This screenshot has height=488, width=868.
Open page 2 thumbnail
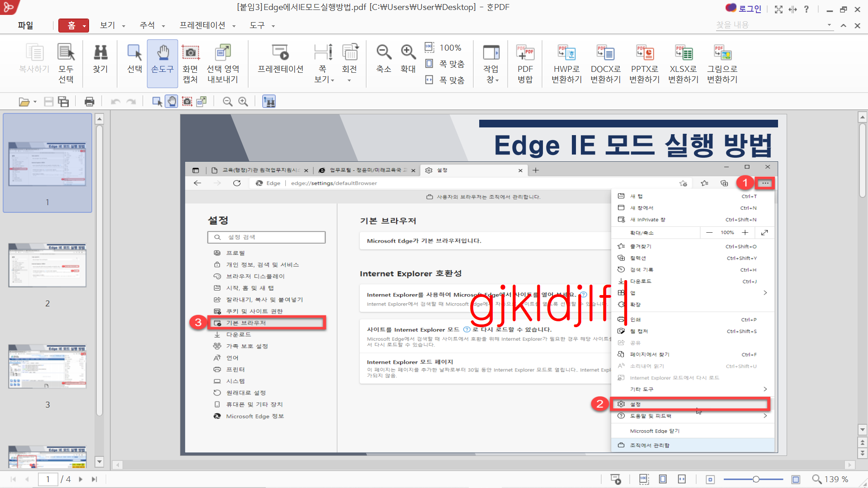tap(47, 265)
